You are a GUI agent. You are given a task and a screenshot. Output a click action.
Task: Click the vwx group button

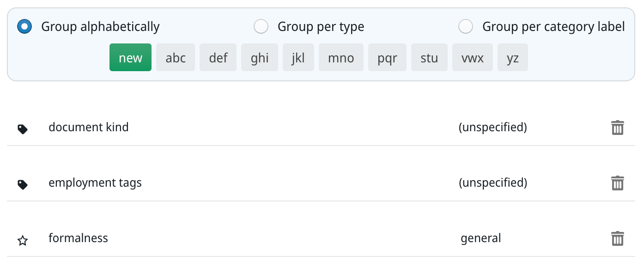[472, 58]
